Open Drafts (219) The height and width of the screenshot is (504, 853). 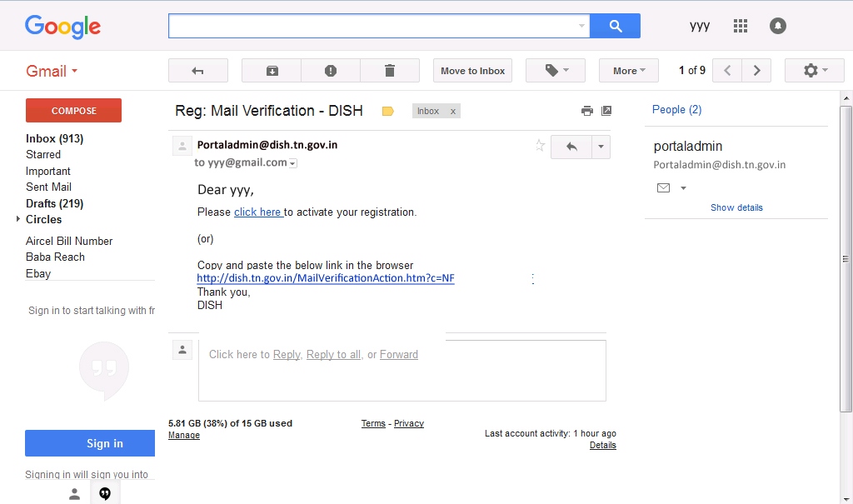pyautogui.click(x=54, y=203)
